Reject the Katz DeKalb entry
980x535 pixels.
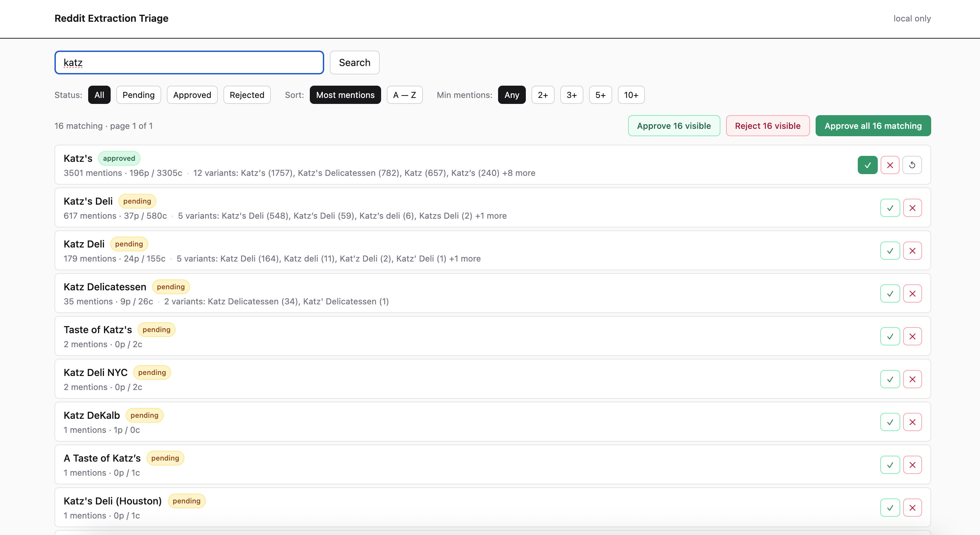click(x=912, y=422)
